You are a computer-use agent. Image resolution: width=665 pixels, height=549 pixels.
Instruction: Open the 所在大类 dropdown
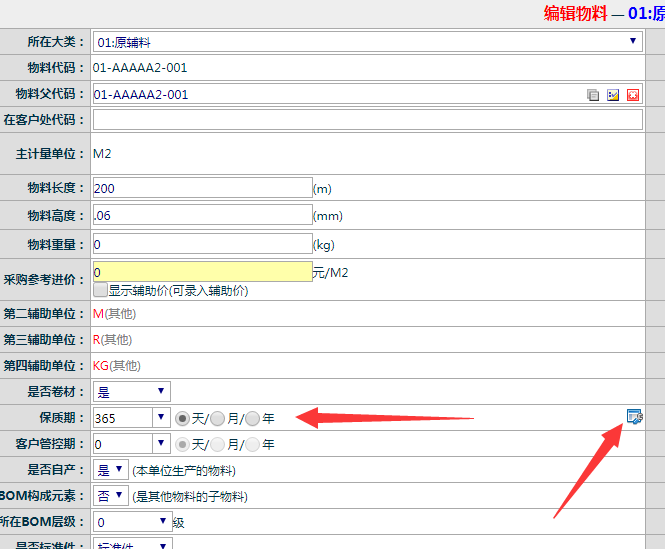tap(367, 42)
